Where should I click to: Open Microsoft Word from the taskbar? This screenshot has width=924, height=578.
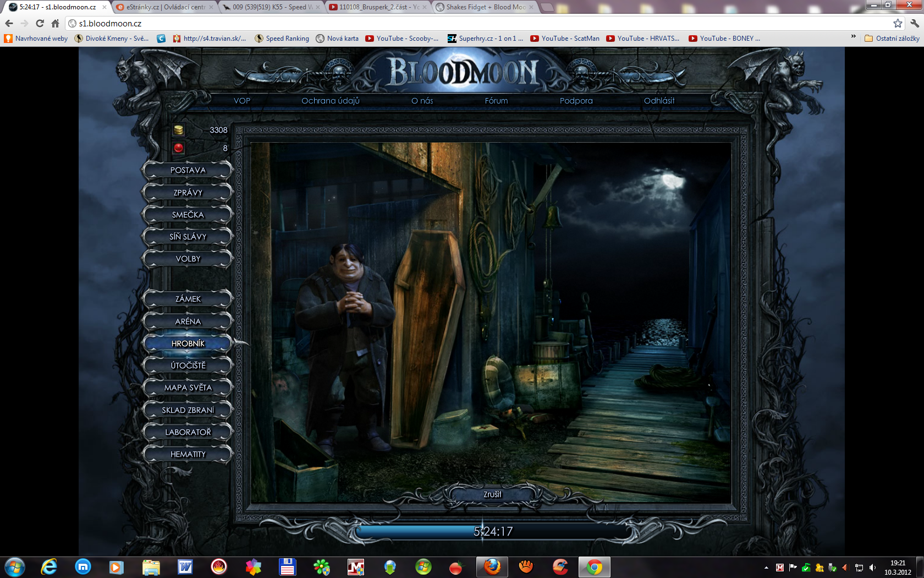click(x=185, y=567)
